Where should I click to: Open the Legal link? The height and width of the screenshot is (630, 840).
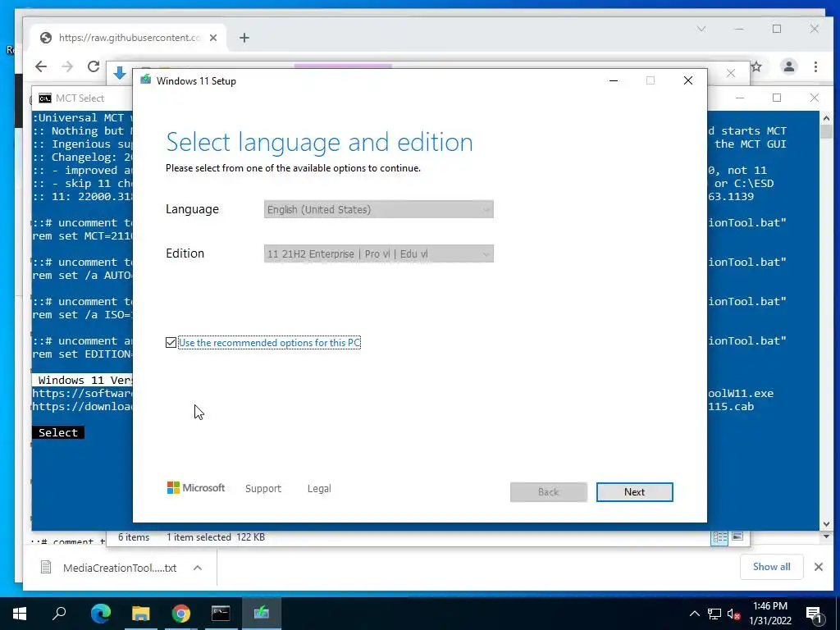tap(319, 489)
